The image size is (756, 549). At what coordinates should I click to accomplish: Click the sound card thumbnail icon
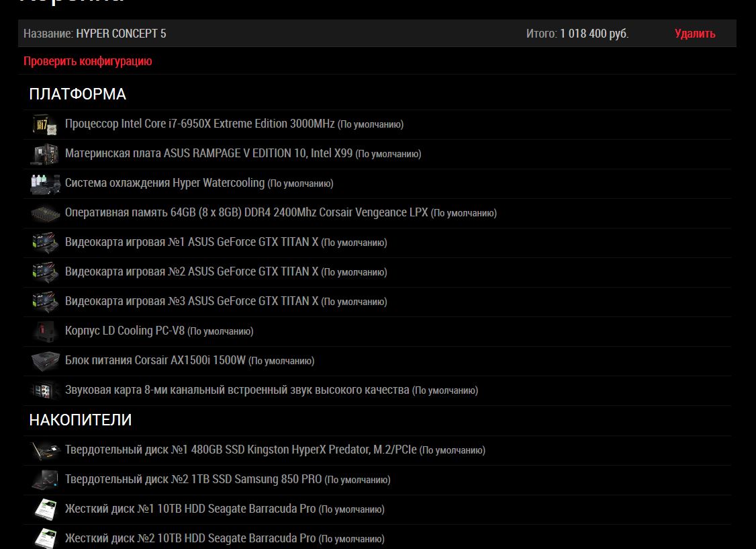click(x=46, y=390)
